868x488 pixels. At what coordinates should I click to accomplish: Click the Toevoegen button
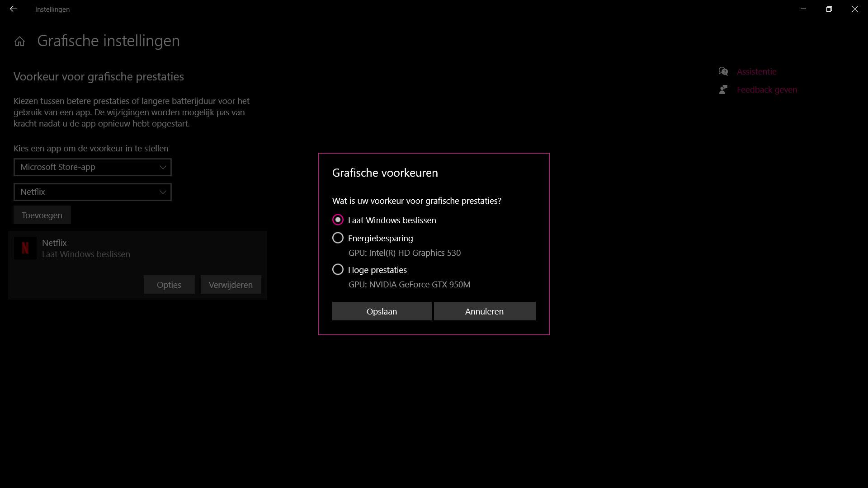pos(42,215)
